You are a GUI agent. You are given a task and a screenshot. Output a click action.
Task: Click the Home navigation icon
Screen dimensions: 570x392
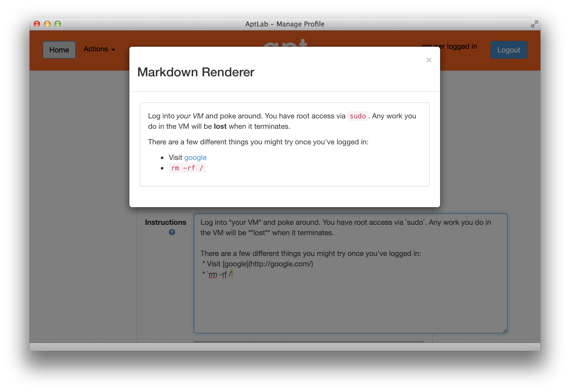tap(59, 49)
